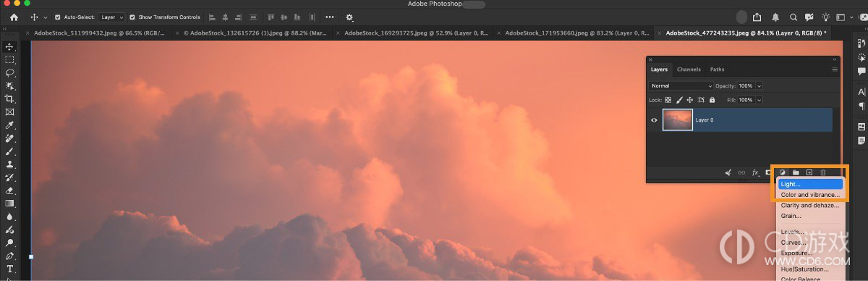This screenshot has height=281, width=868.
Task: Select the Brush tool
Action: click(10, 151)
